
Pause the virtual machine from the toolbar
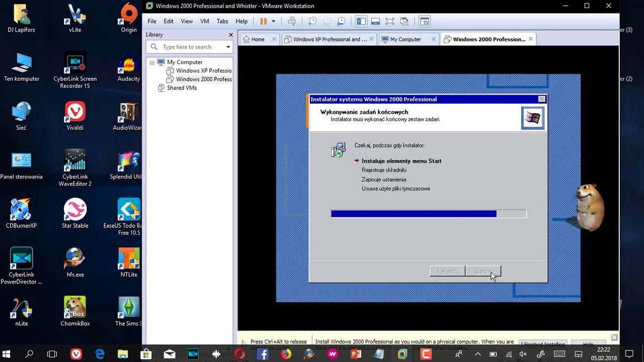click(263, 21)
